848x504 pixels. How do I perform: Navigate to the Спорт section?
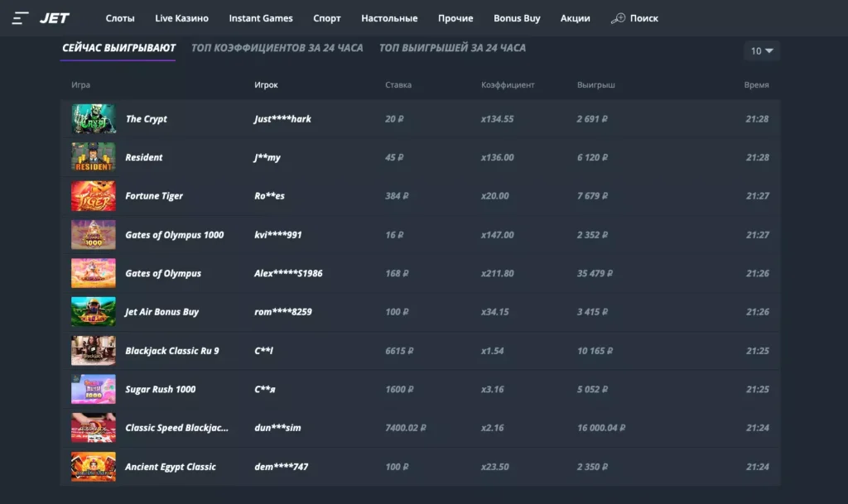326,17
